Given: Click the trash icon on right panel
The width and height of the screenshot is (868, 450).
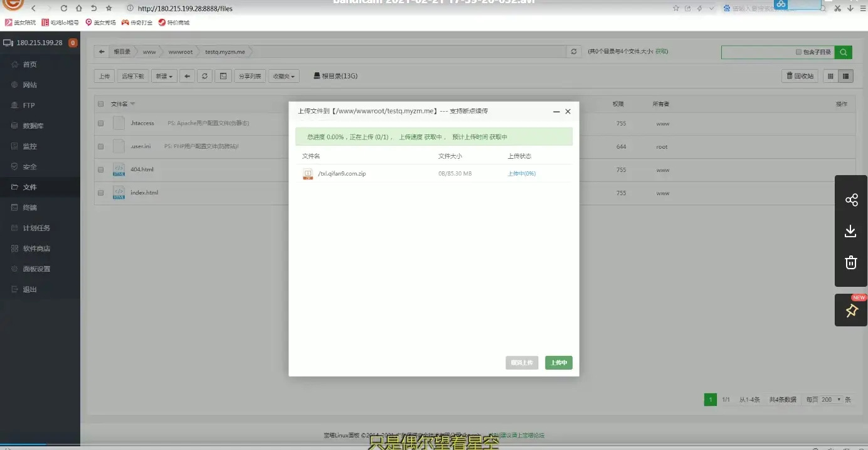Looking at the screenshot, I should pyautogui.click(x=851, y=262).
